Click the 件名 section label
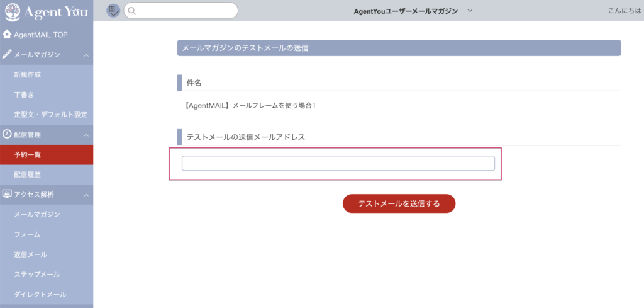 [x=194, y=83]
